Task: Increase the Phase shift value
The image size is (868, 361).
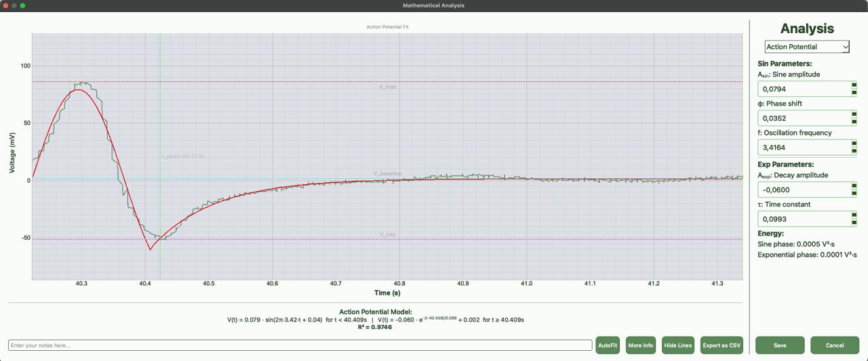Action: click(x=854, y=114)
